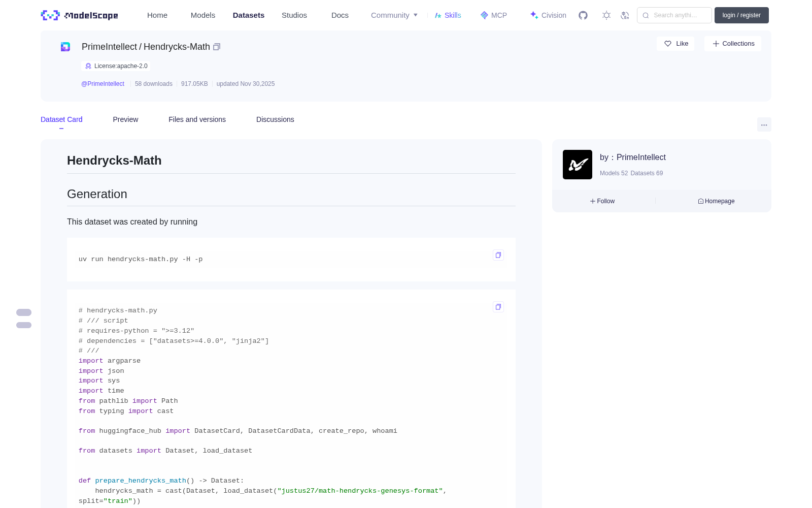
Task: Open the Datasets section
Action: pyautogui.click(x=249, y=15)
